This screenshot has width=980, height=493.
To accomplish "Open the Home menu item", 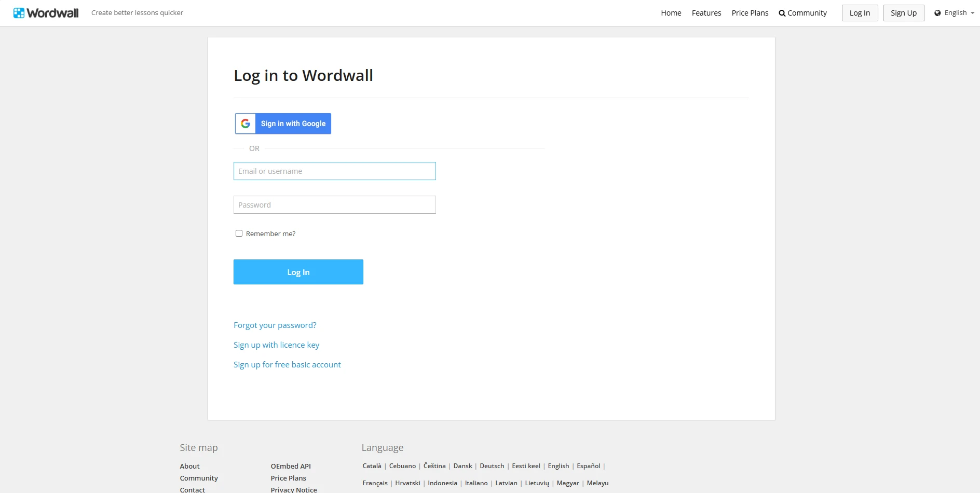I will pos(671,13).
